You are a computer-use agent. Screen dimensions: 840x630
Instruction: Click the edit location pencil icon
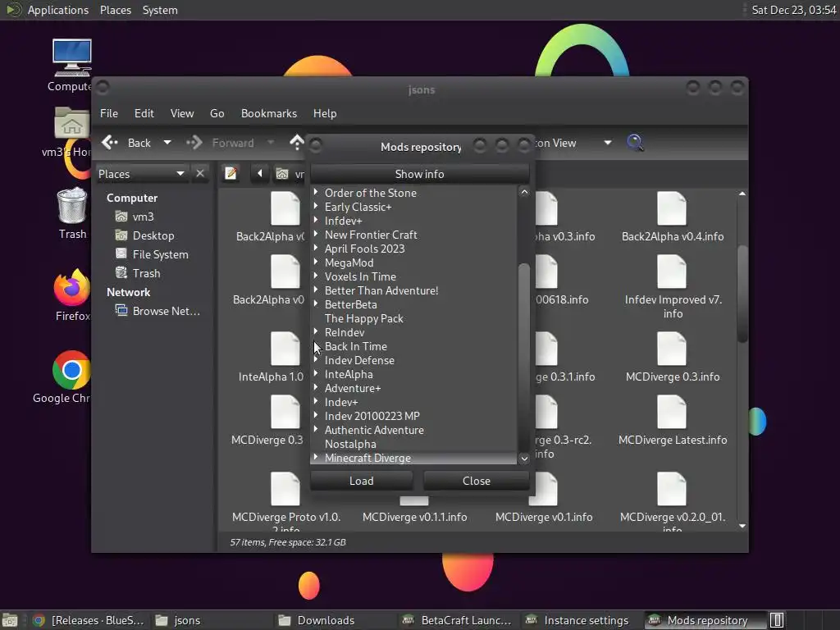tap(231, 174)
